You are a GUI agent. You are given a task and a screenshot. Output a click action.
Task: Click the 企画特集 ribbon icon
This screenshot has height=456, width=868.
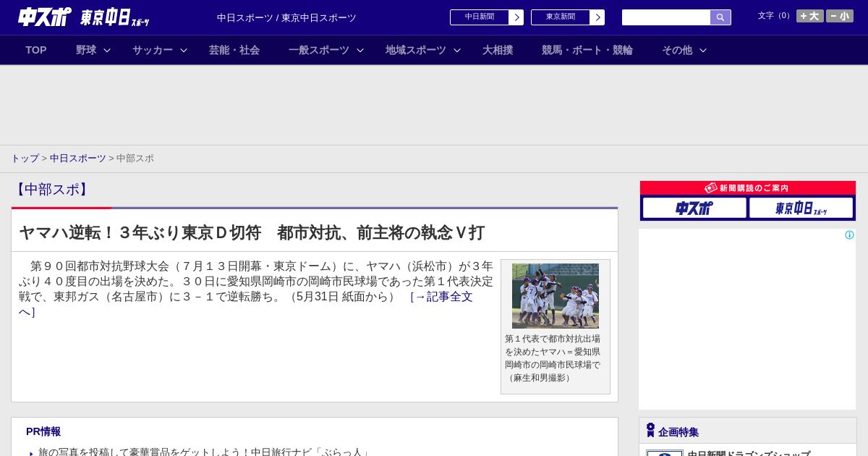click(650, 430)
